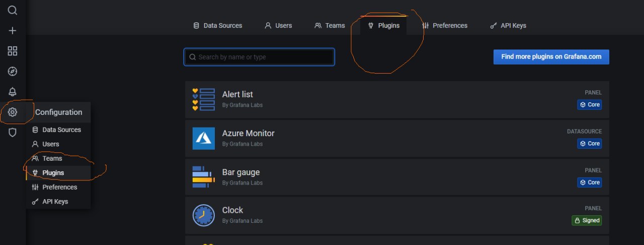
Task: Choose Data Sources in Configuration flyout menu
Action: 58,130
